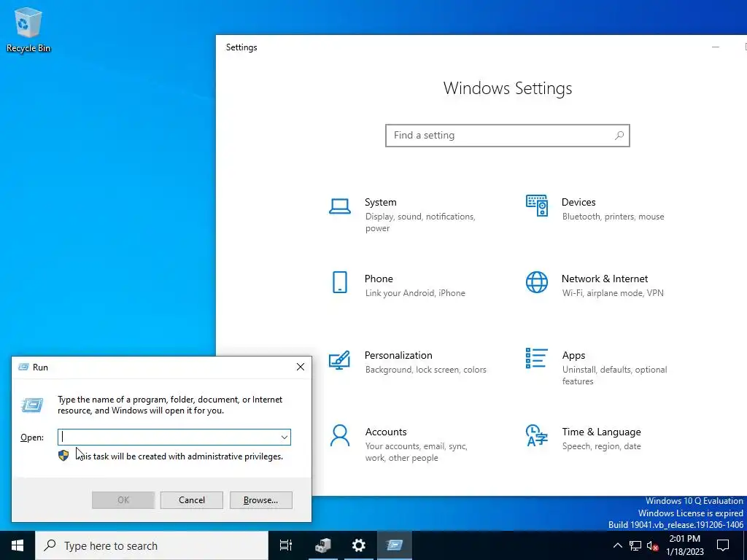
Task: Click Browse... in the Run dialog
Action: (x=260, y=500)
